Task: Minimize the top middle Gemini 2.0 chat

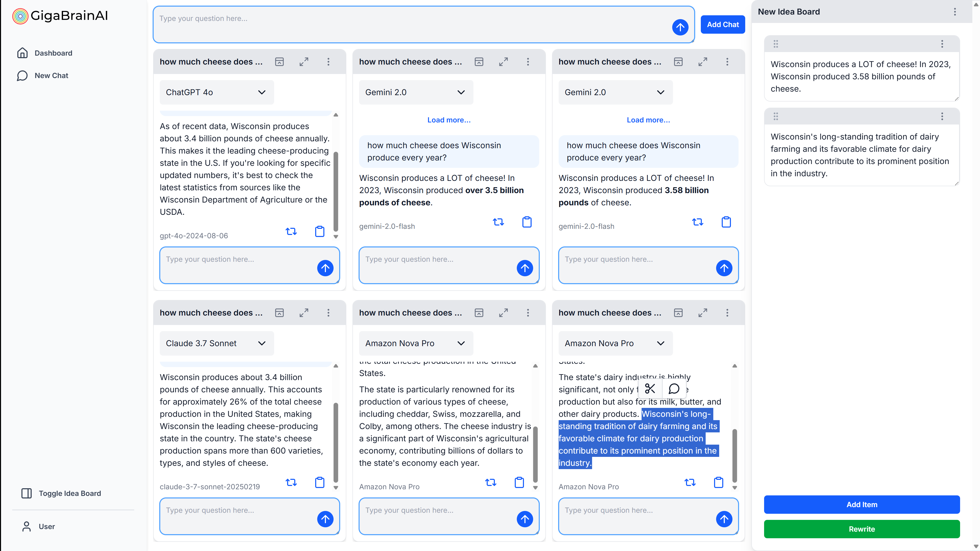Action: pyautogui.click(x=479, y=61)
